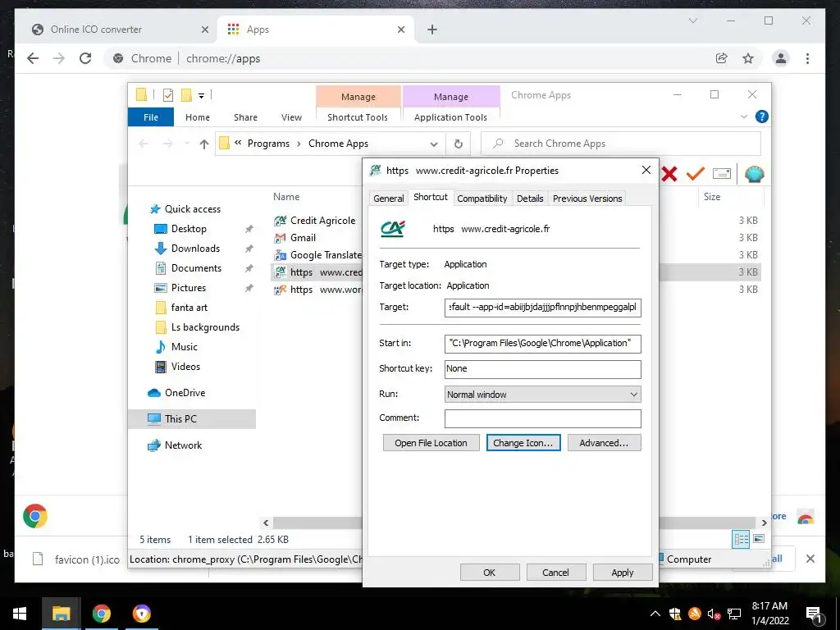Image resolution: width=840 pixels, height=630 pixels.
Task: Open the Explorer File menu
Action: click(x=151, y=116)
